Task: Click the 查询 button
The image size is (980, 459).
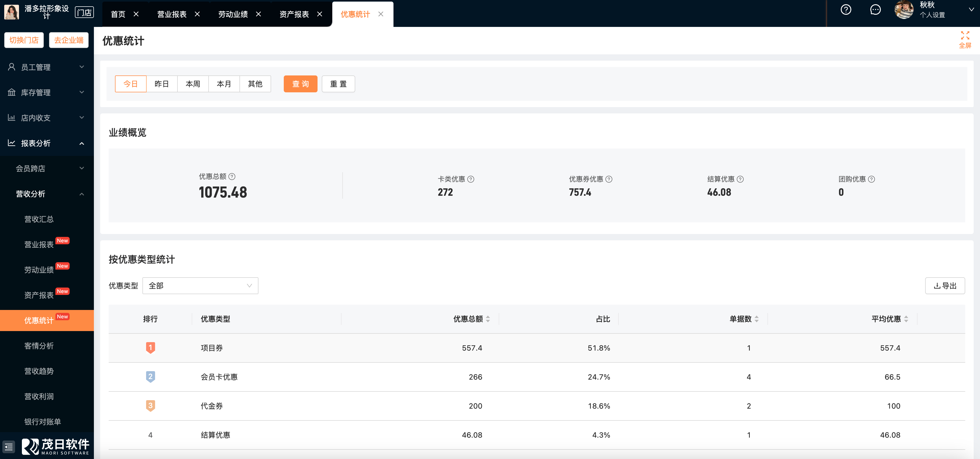Action: pyautogui.click(x=300, y=84)
